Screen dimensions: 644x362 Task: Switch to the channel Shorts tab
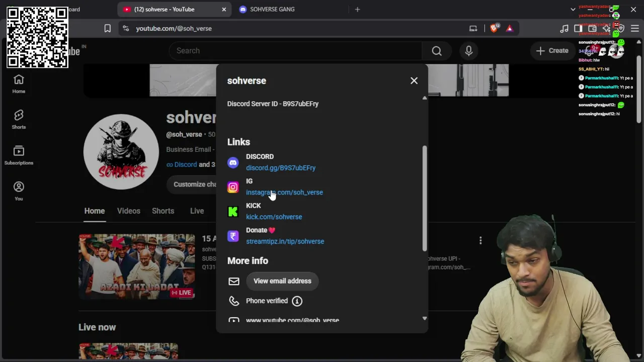pyautogui.click(x=163, y=211)
